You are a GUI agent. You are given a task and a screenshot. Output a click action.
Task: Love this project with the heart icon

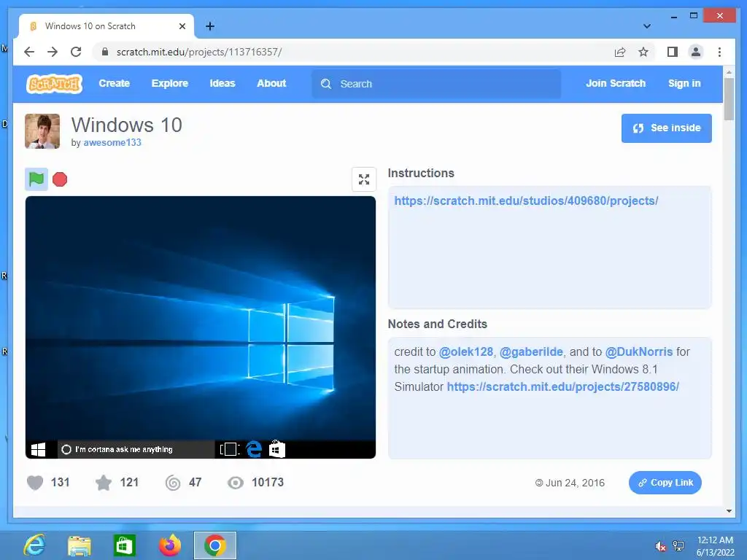pyautogui.click(x=35, y=483)
